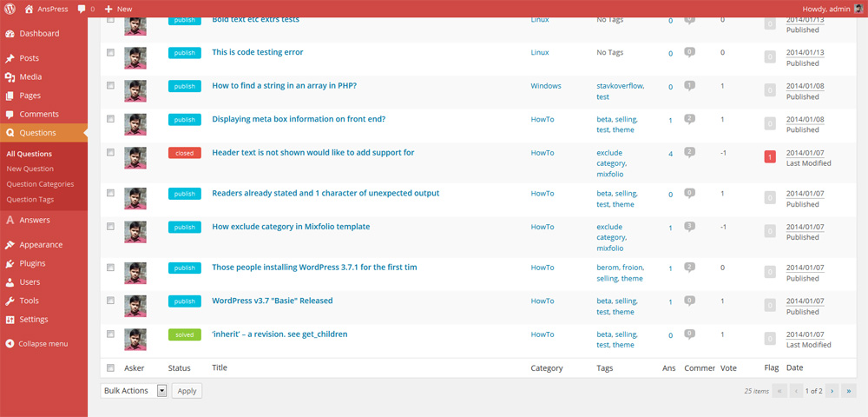The height and width of the screenshot is (417, 868).
Task: Click the Dashboard icon in the sidebar
Action: click(10, 34)
